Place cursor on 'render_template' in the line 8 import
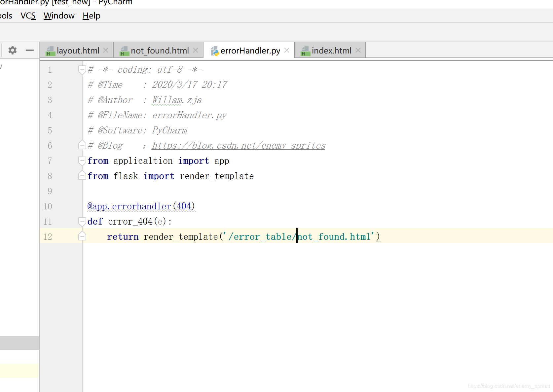This screenshot has height=392, width=553. 217,176
